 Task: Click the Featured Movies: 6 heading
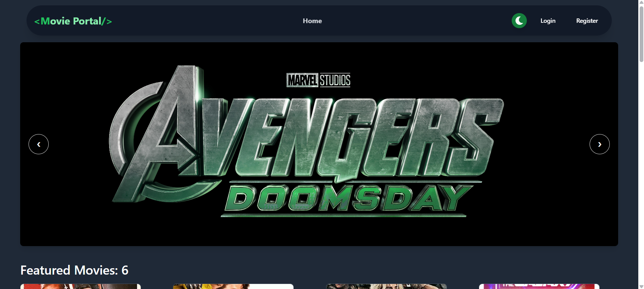point(75,270)
